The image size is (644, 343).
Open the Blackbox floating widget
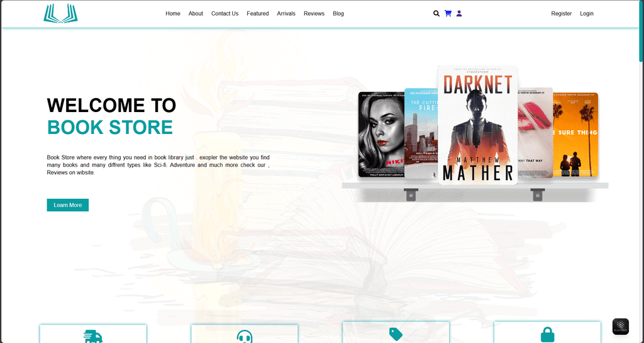pyautogui.click(x=620, y=326)
